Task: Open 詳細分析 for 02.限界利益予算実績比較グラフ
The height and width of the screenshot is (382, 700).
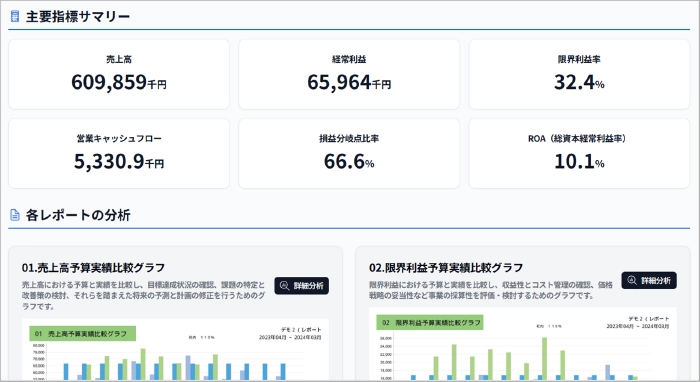Action: click(x=649, y=280)
